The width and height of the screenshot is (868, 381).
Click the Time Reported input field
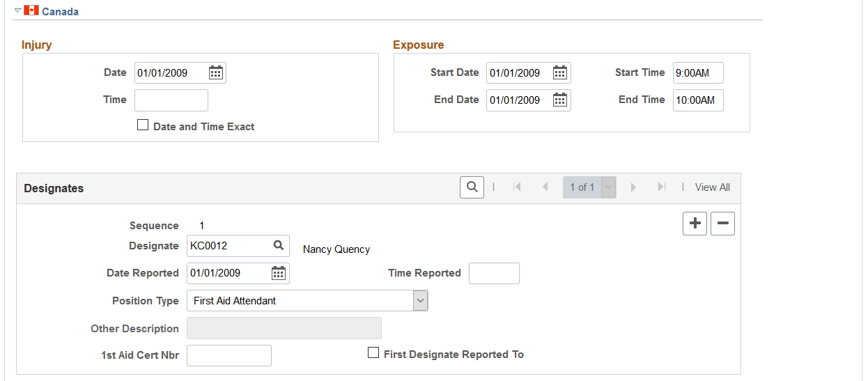click(x=494, y=274)
